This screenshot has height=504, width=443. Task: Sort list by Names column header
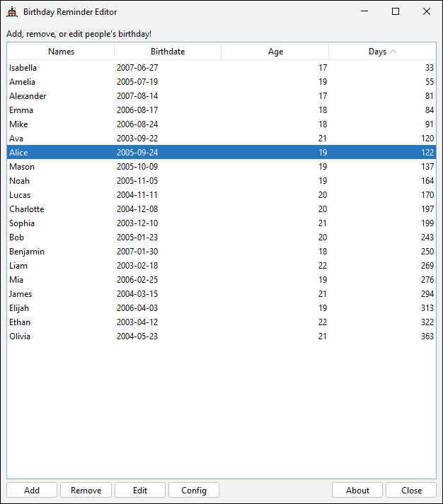pos(61,52)
